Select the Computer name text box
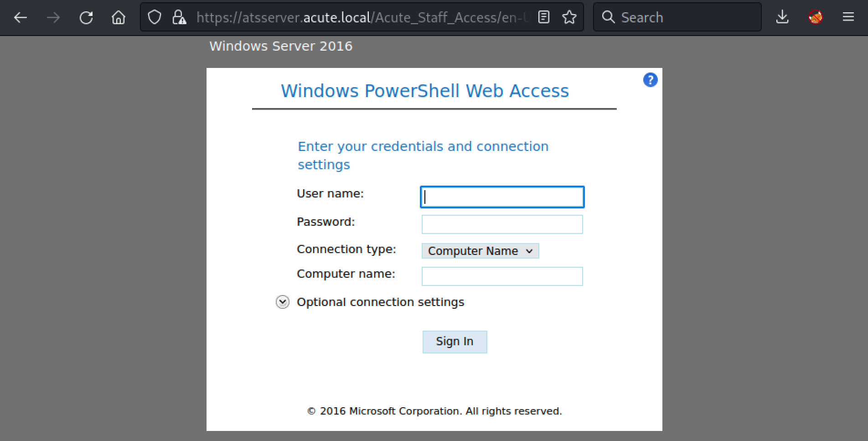The height and width of the screenshot is (441, 868). pos(502,276)
